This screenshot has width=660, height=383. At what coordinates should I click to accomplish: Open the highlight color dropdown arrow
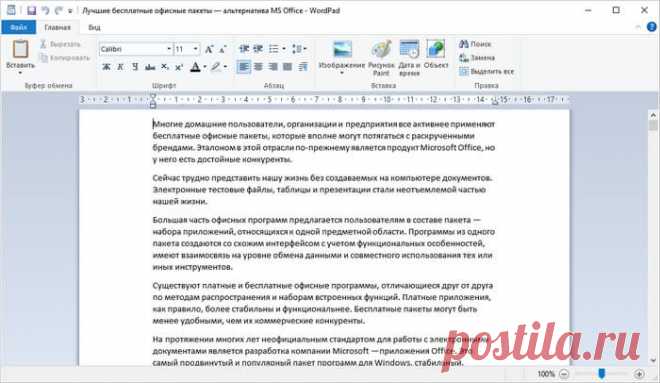[x=225, y=67]
